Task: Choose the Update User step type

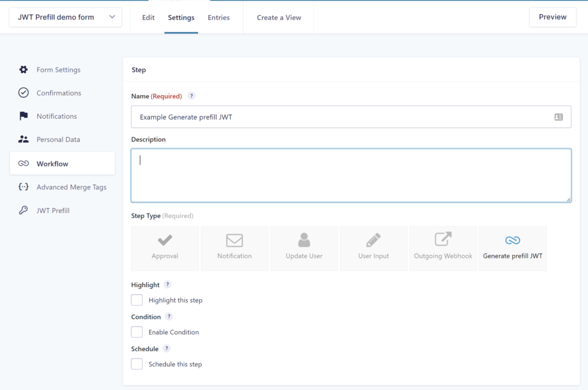Action: (304, 248)
